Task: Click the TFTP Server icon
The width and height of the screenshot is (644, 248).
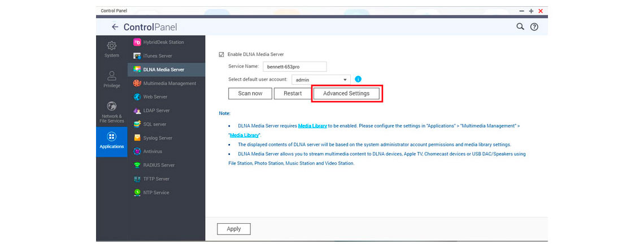Action: coord(137,179)
